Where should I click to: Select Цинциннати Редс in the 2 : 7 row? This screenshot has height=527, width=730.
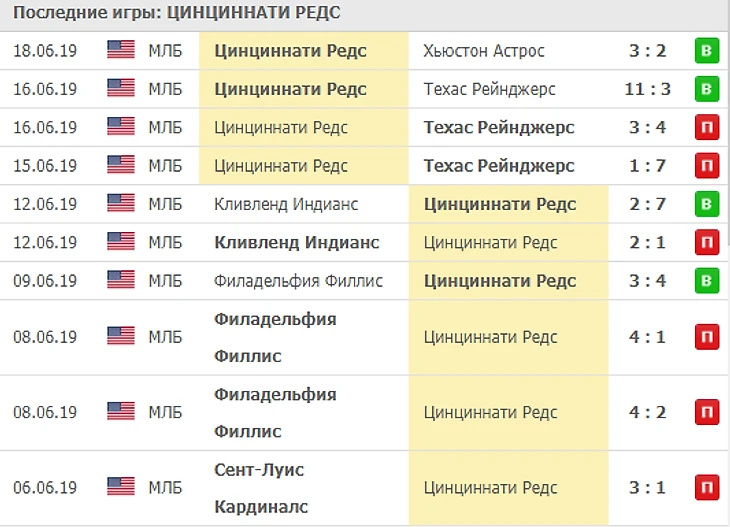click(500, 204)
